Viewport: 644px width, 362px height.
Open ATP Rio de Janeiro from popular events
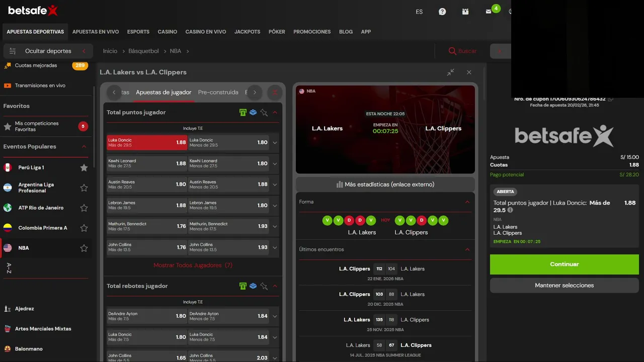41,208
